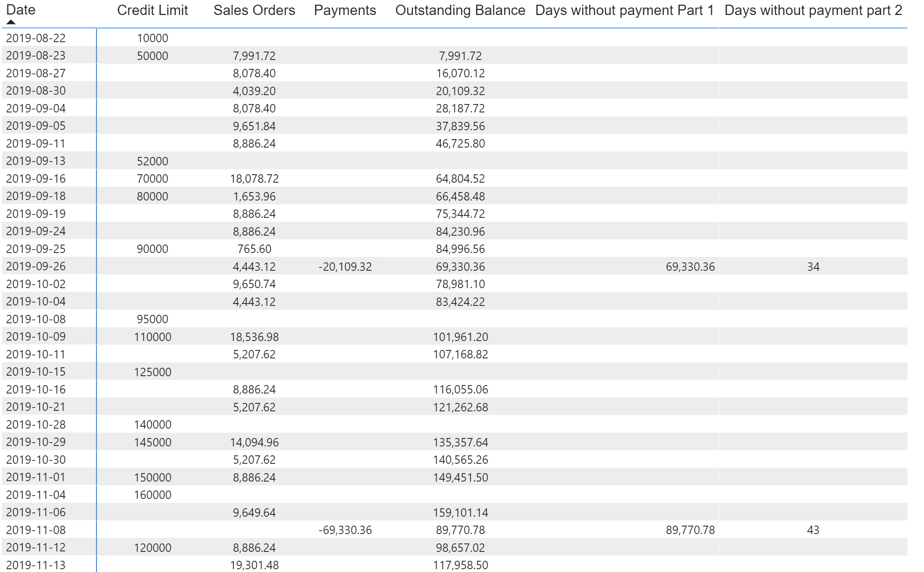This screenshot has width=924, height=572.
Task: Click sales order value 18,536.98
Action: tap(254, 337)
